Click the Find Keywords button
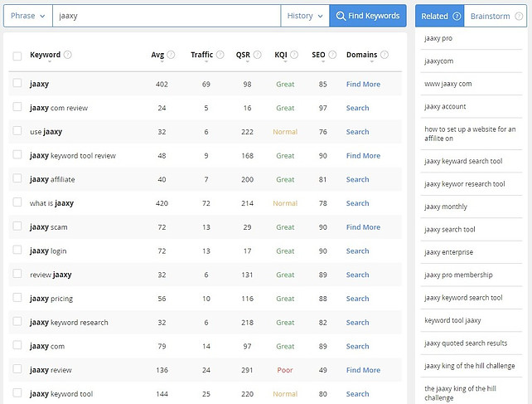 point(368,16)
